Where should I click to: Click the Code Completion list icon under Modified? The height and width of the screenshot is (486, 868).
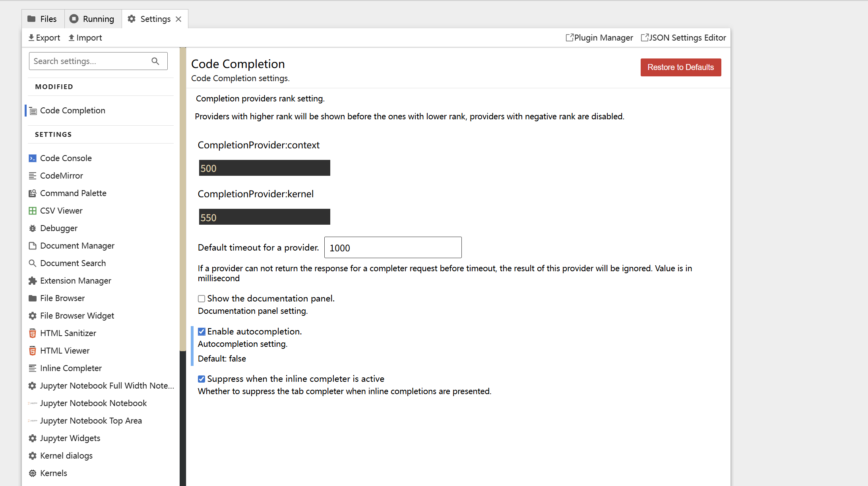[x=33, y=111]
